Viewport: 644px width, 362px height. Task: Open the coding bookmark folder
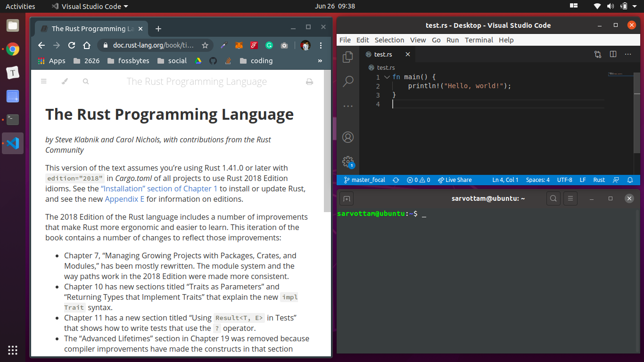(x=256, y=61)
